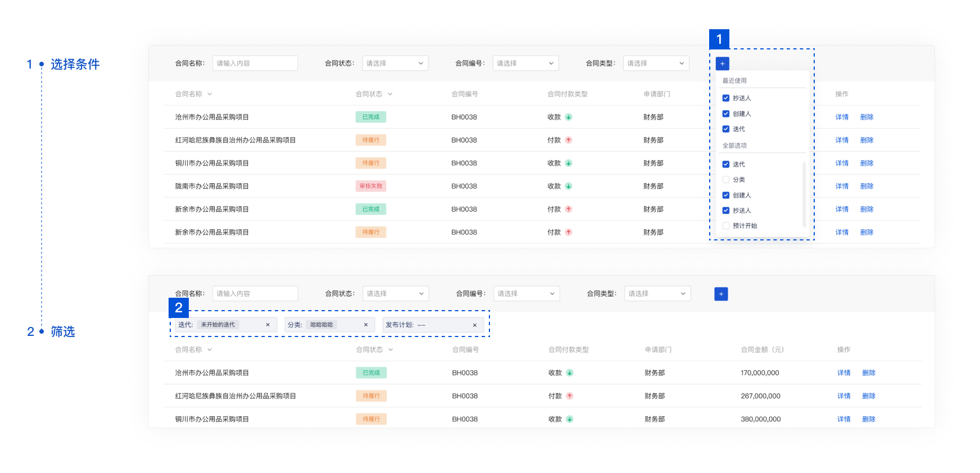Open 详情 for the 170,000,000 row

(x=844, y=372)
